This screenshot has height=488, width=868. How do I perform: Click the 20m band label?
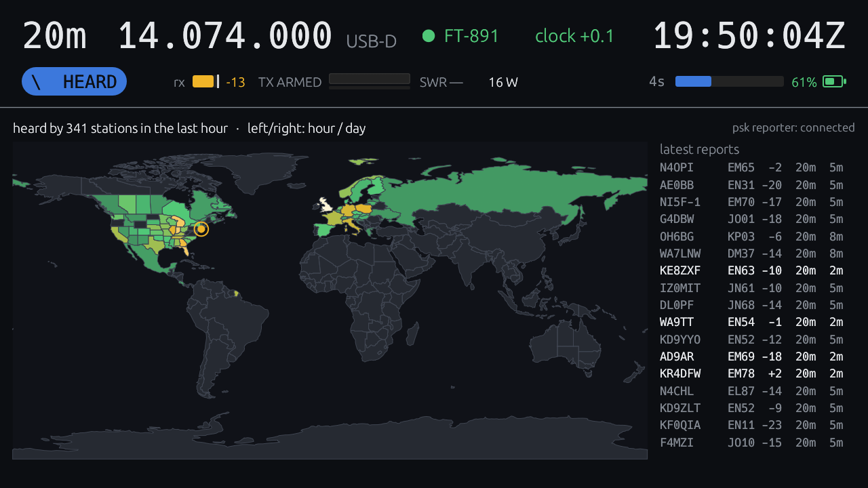[55, 35]
